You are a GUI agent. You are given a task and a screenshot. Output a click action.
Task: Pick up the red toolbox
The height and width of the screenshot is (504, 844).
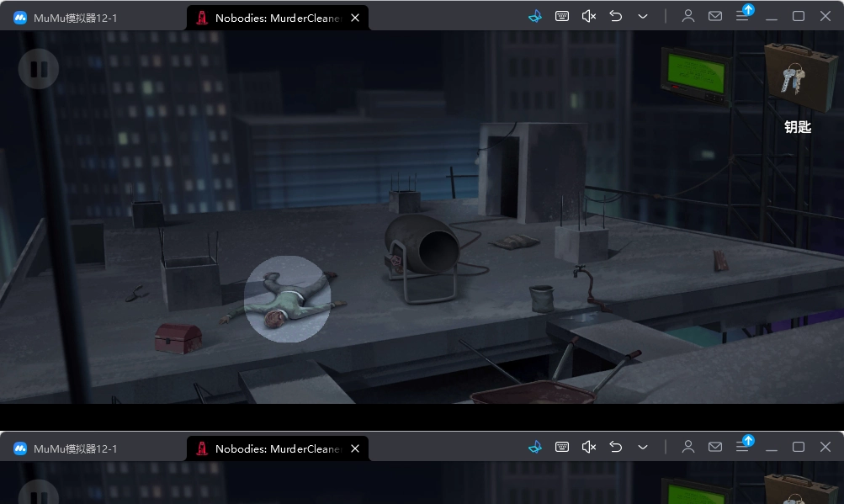(178, 338)
